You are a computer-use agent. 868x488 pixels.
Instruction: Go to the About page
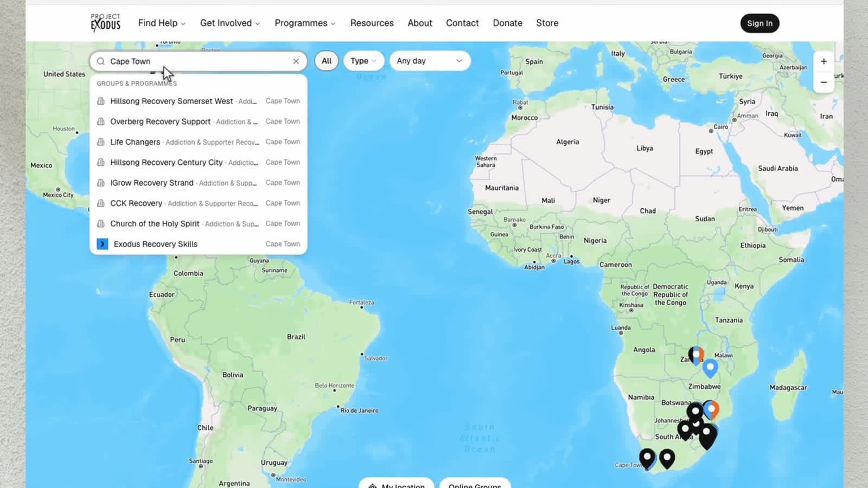click(420, 23)
